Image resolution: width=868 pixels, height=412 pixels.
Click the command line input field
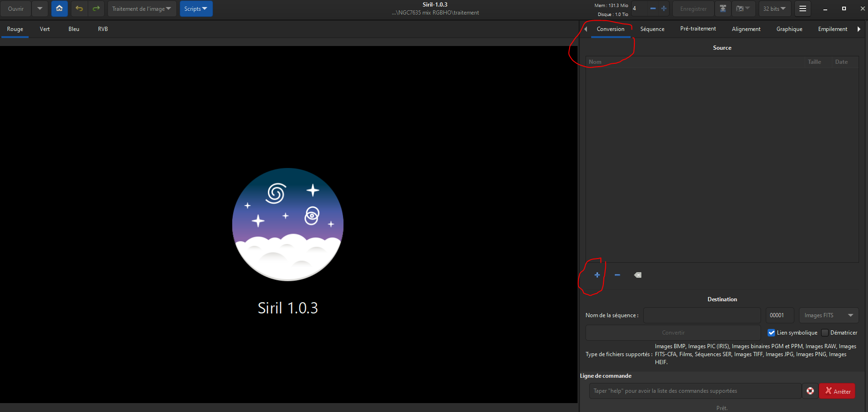[x=695, y=391]
